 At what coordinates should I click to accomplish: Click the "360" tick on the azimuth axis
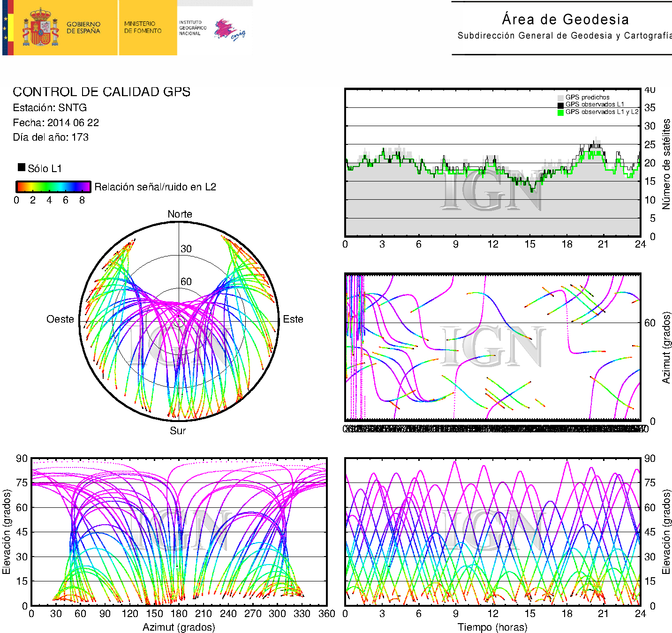click(x=327, y=614)
